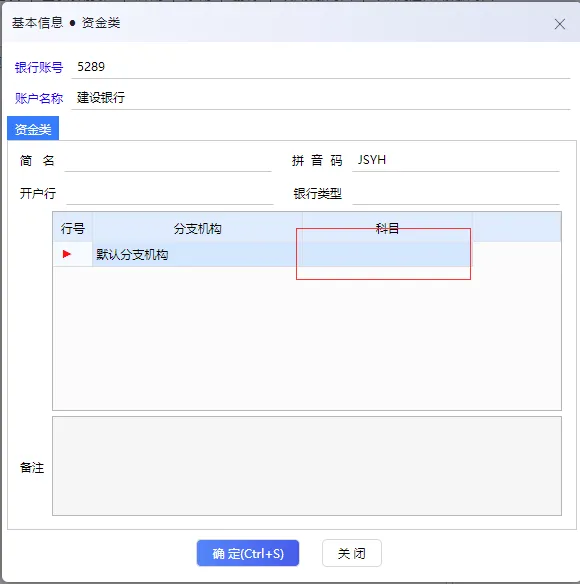Open the 银行类型 field

pos(455,194)
